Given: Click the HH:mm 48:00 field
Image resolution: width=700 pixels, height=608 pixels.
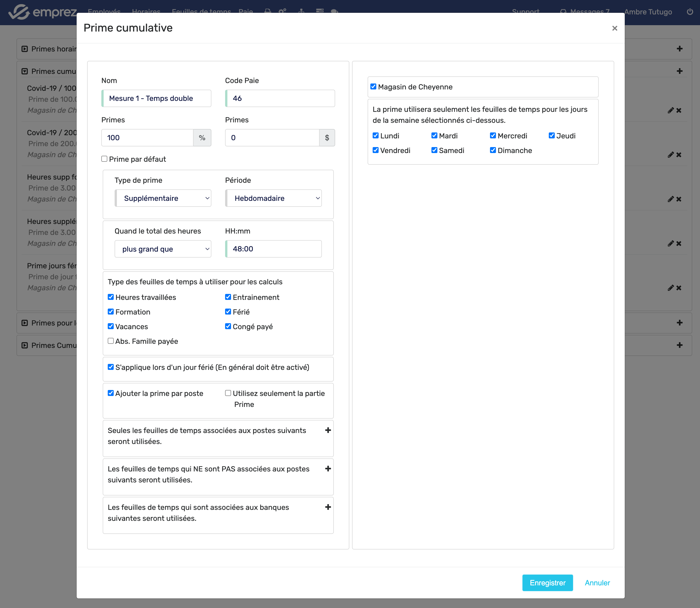Looking at the screenshot, I should [x=274, y=249].
